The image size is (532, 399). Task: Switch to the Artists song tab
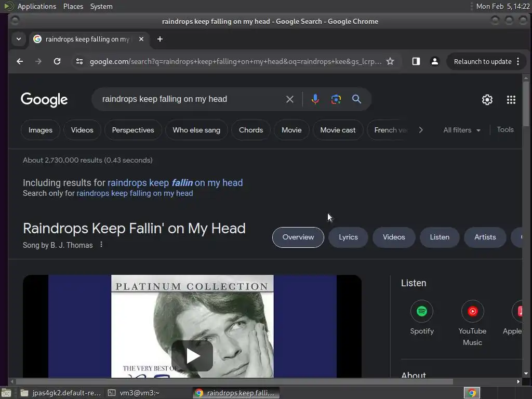coord(485,237)
